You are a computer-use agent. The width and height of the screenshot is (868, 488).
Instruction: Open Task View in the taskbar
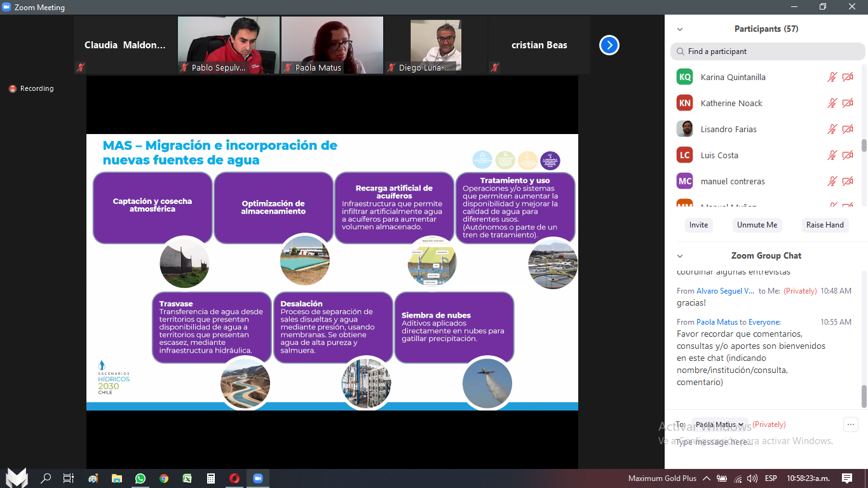[69, 478]
